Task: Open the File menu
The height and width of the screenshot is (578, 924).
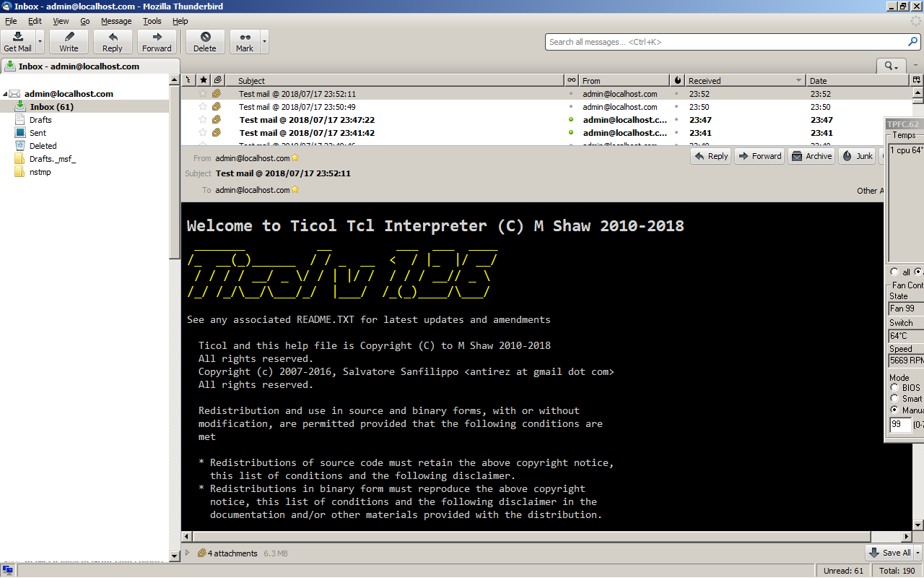Action: 11,21
